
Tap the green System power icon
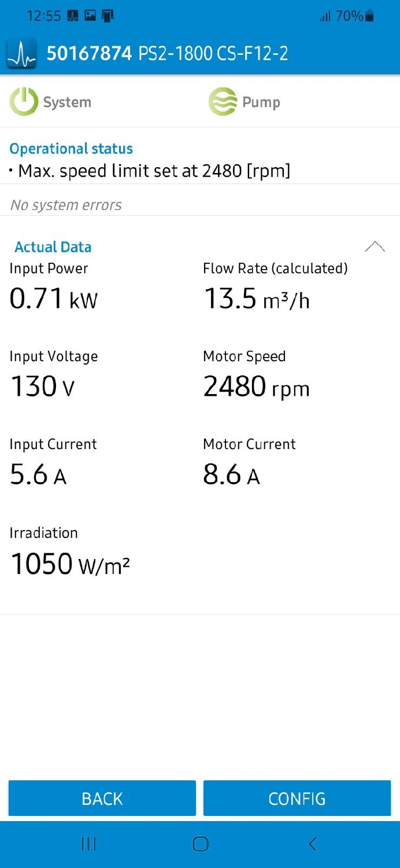tap(23, 102)
